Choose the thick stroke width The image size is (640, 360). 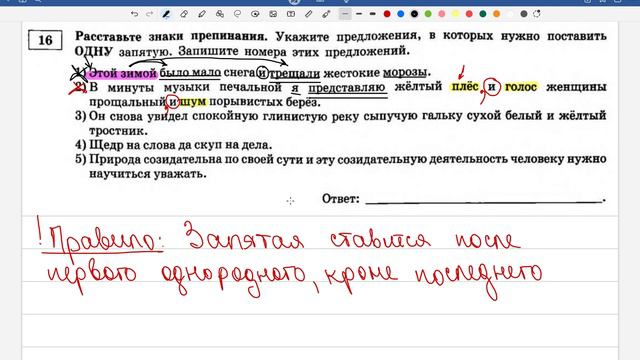click(x=373, y=14)
